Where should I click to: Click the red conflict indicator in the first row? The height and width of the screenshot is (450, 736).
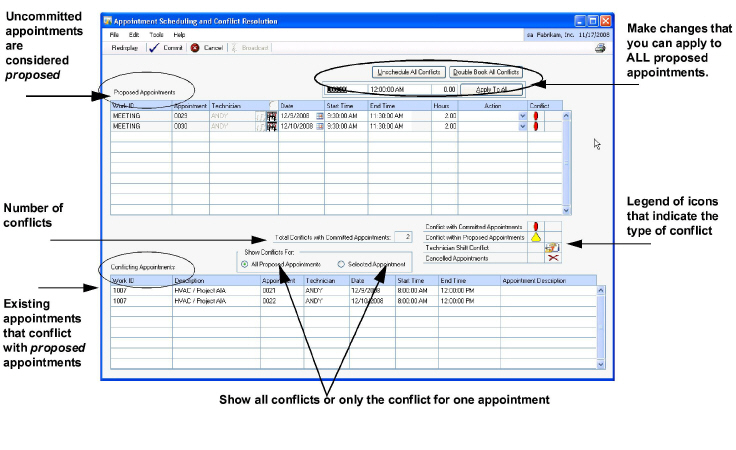537,116
